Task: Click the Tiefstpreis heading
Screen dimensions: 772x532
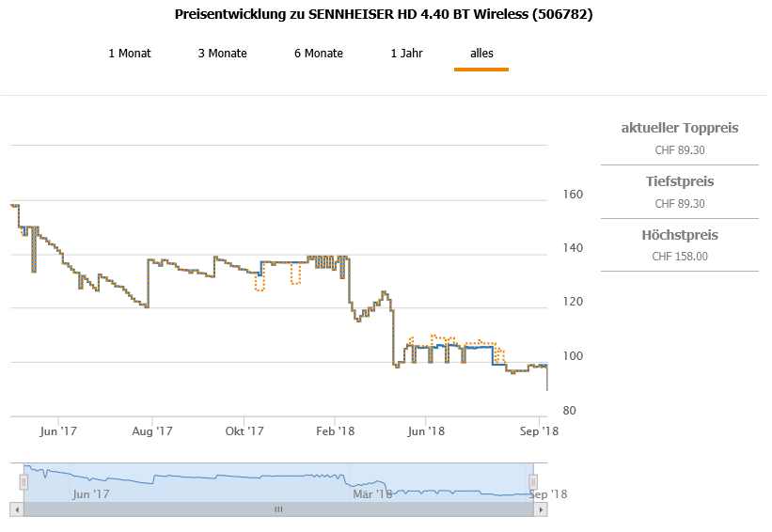Action: (680, 181)
